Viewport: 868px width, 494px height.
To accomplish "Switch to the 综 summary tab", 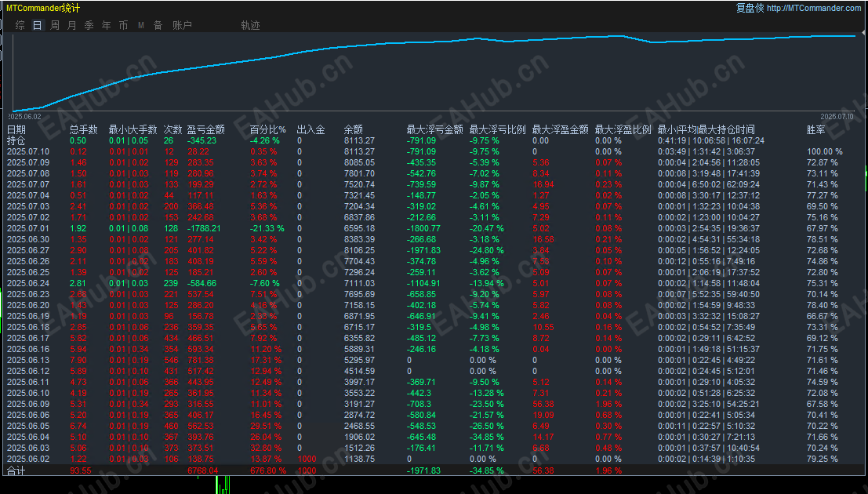I will click(x=20, y=25).
